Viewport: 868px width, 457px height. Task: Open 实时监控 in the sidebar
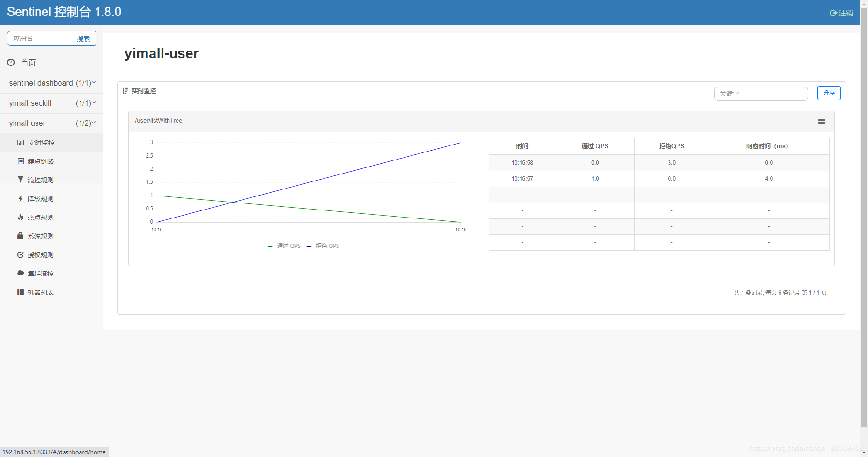click(x=51, y=143)
